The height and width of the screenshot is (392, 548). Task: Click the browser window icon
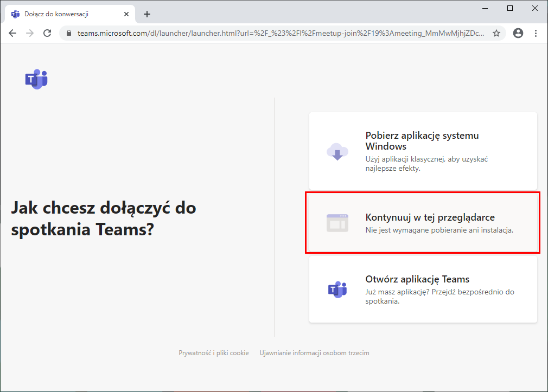pos(337,223)
